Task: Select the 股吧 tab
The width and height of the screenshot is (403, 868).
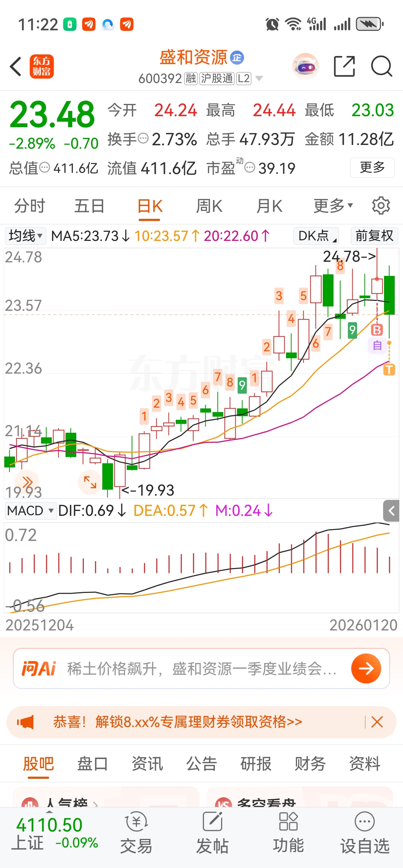Action: tap(38, 763)
